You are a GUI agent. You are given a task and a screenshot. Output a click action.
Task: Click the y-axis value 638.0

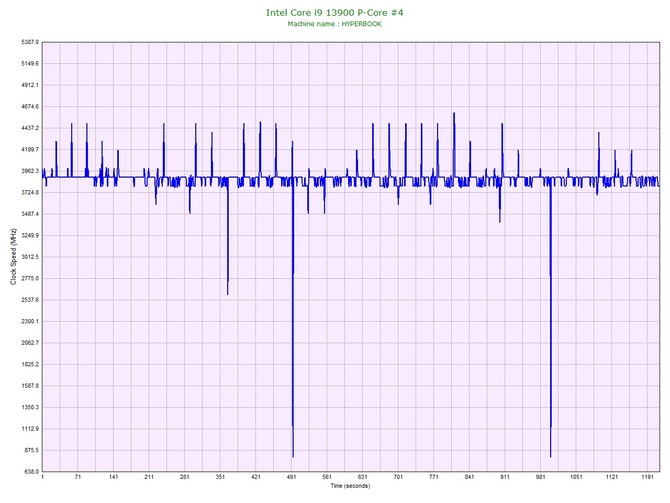click(31, 472)
